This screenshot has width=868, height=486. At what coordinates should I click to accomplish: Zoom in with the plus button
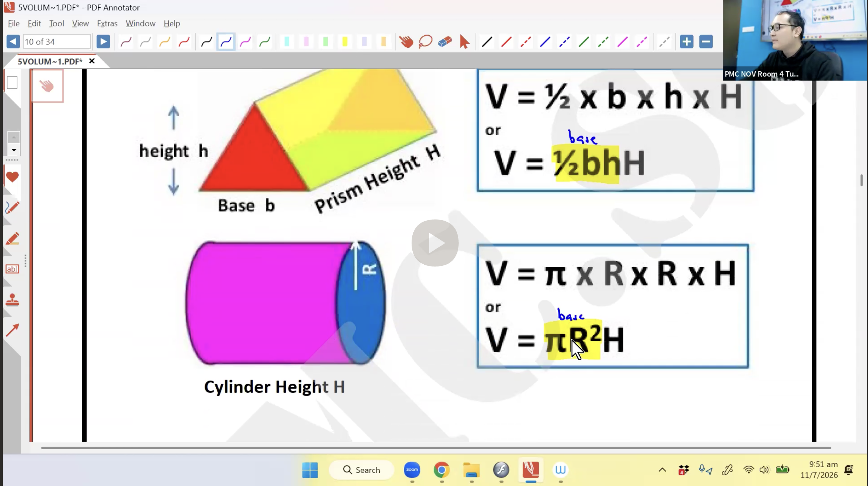coord(686,42)
